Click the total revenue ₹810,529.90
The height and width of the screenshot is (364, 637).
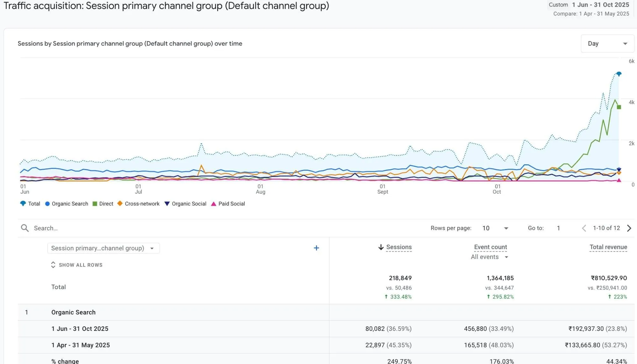[609, 278]
